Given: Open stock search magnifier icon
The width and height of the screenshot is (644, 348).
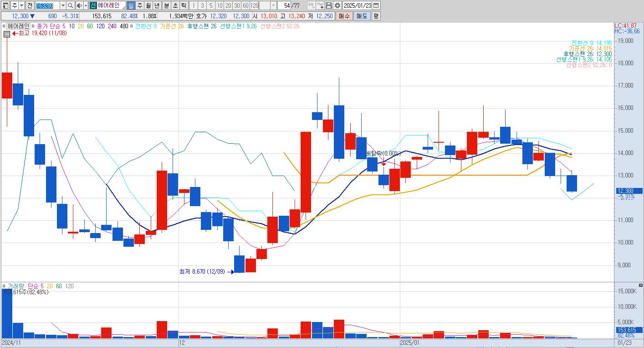Looking at the screenshot, I should (71, 5).
